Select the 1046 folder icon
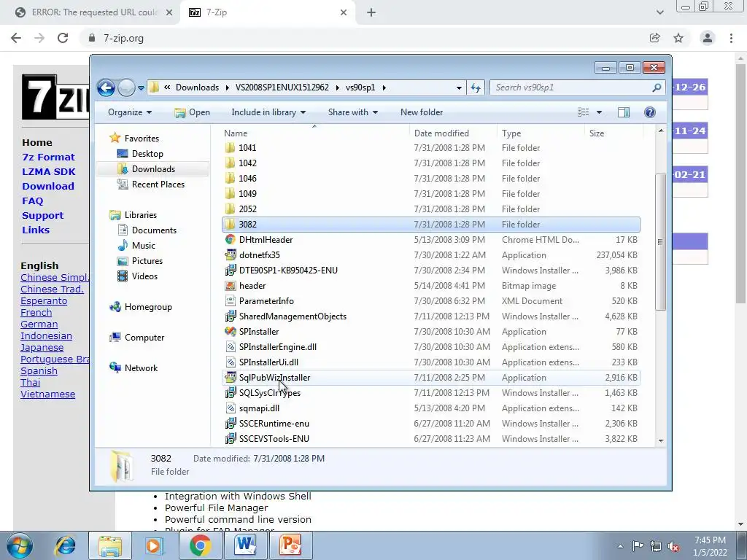747x560 pixels. [x=230, y=179]
